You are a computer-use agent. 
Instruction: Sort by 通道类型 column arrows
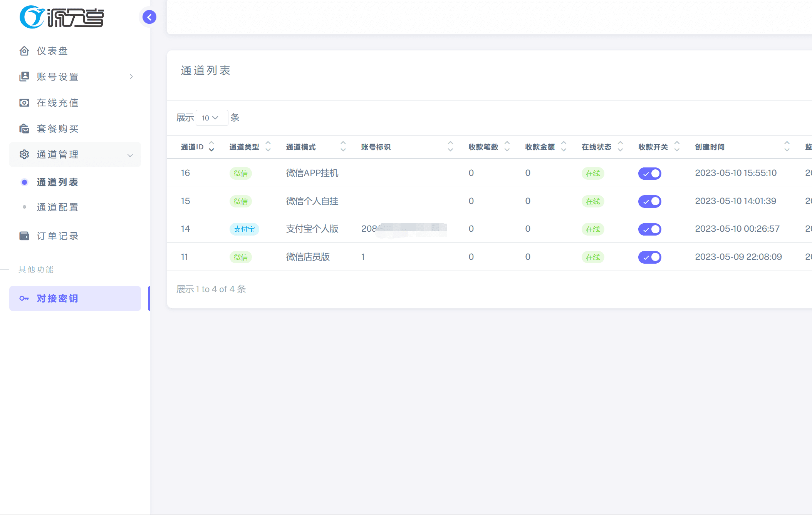[268, 146]
